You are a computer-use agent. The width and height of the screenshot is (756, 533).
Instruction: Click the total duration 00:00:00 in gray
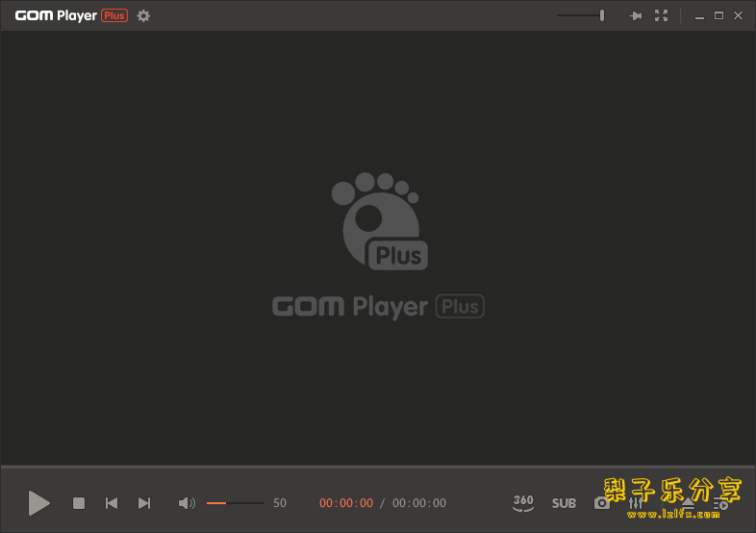coord(419,503)
